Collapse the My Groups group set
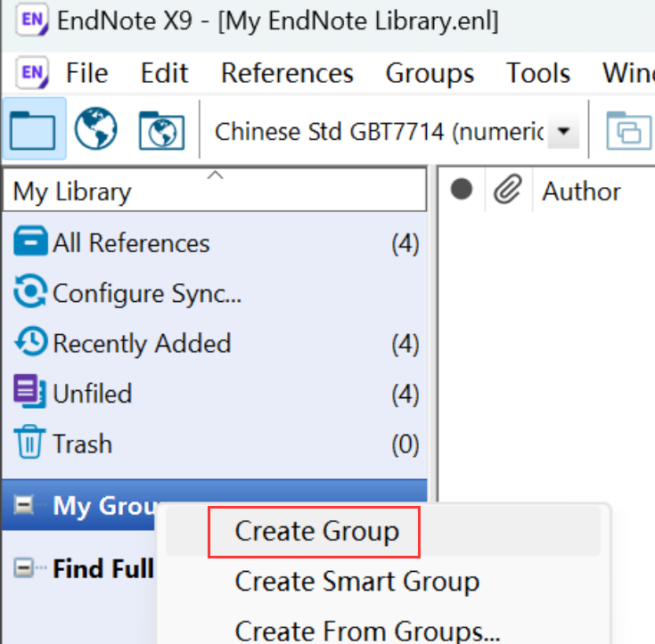Screen dimensions: 655x644 (23, 505)
